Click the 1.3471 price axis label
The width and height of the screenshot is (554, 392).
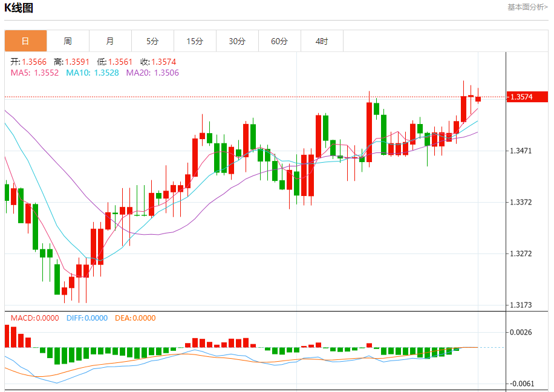(x=521, y=151)
